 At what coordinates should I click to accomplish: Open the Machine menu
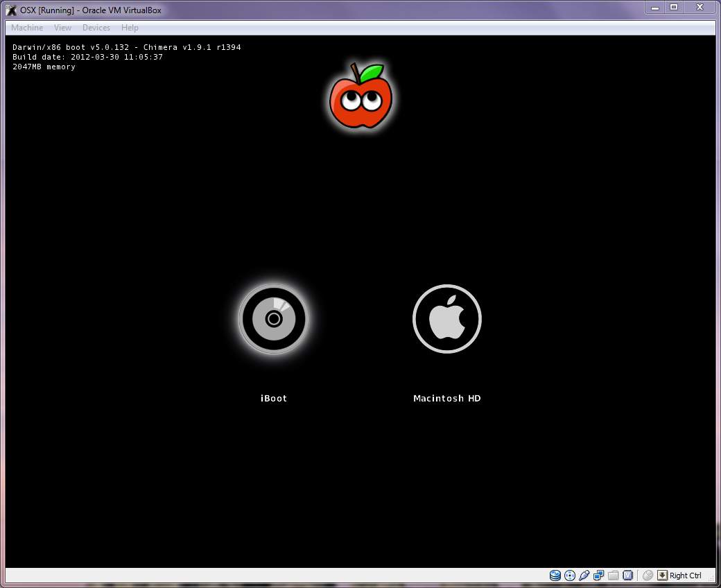[x=26, y=28]
